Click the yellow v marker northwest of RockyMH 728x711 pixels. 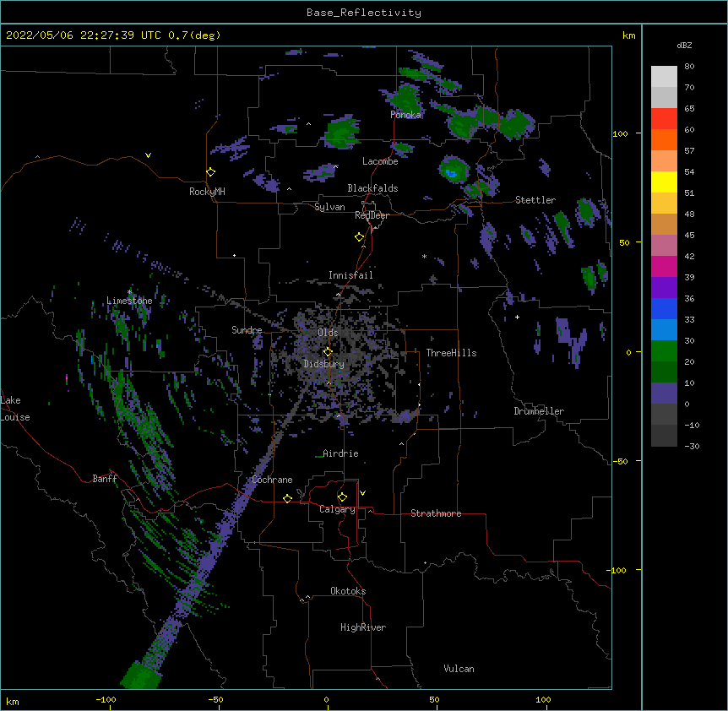coord(148,155)
